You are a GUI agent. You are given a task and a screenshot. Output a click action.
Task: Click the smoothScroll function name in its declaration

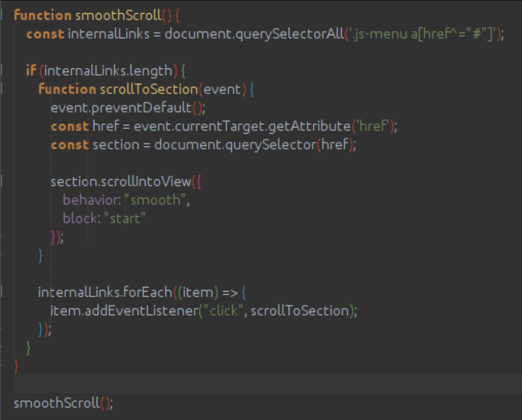pyautogui.click(x=118, y=15)
